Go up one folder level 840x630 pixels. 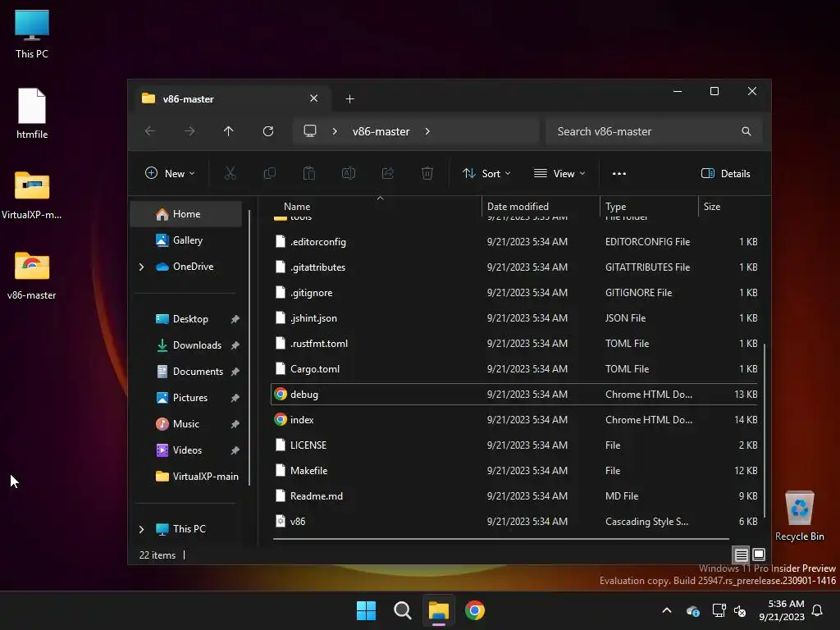229,131
